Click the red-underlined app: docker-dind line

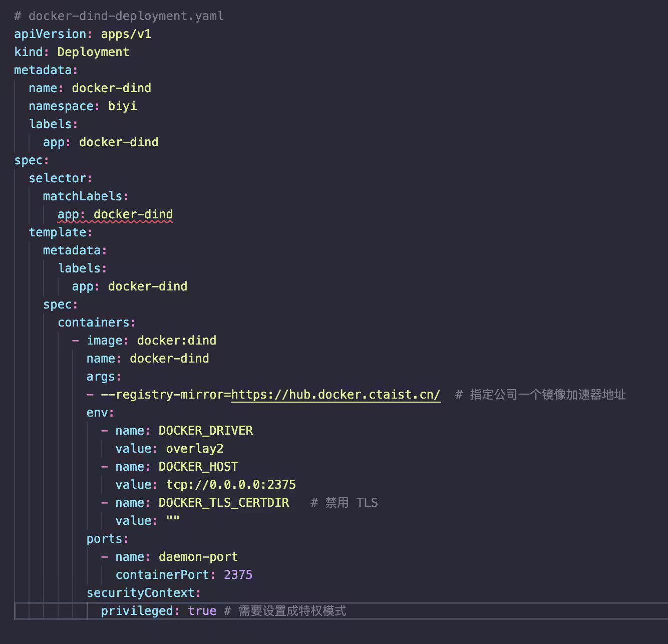click(115, 214)
